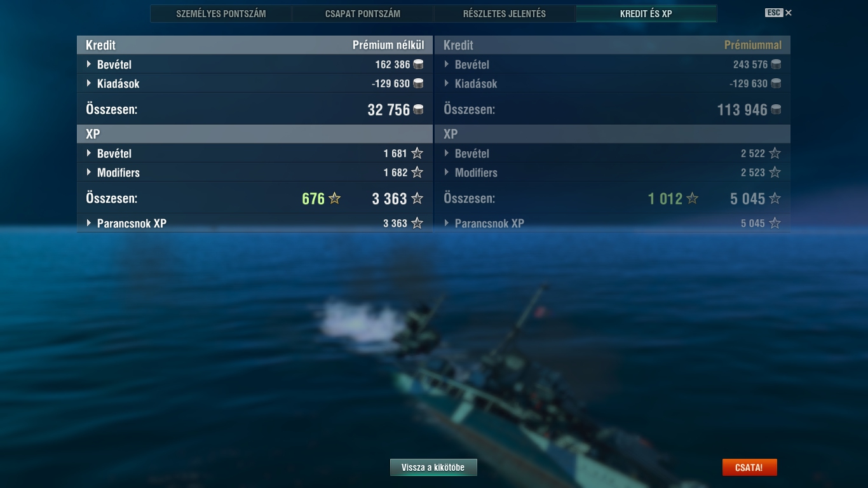The height and width of the screenshot is (488, 868).
Task: Expand the premium Bevétel credit row
Action: 613,64
